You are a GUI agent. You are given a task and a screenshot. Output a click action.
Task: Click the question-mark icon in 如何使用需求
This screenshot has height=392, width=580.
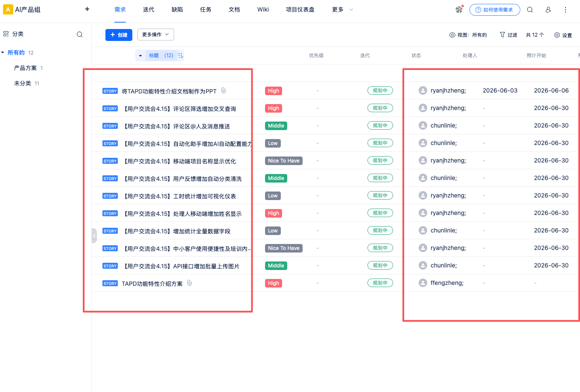coord(478,10)
